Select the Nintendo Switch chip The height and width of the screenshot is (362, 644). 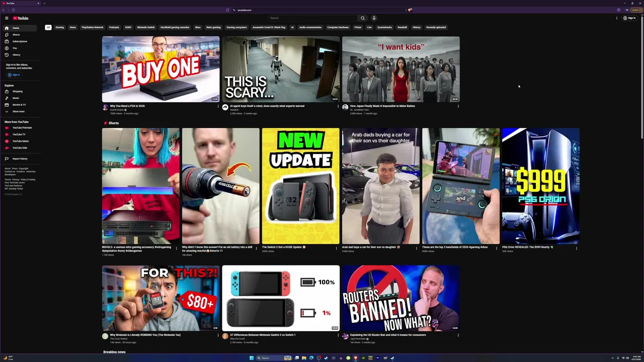[146, 27]
